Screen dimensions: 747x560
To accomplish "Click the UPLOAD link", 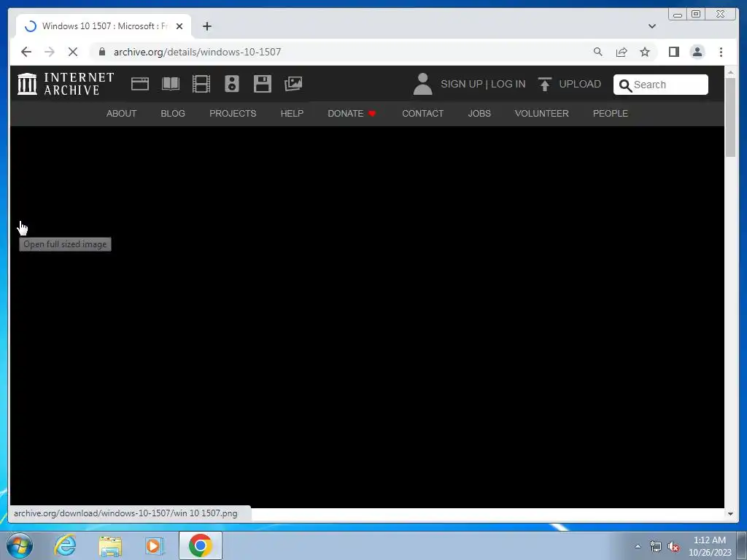I will [x=580, y=85].
